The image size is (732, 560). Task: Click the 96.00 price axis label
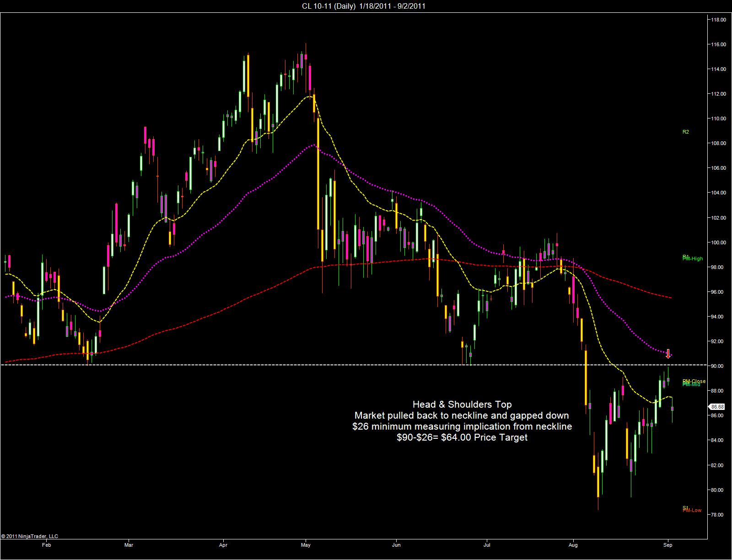pos(718,292)
